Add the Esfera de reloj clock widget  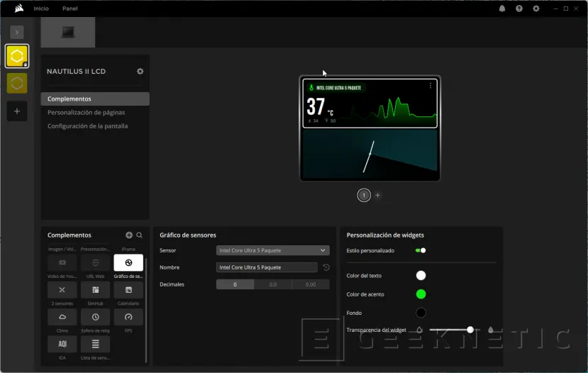[x=95, y=317]
